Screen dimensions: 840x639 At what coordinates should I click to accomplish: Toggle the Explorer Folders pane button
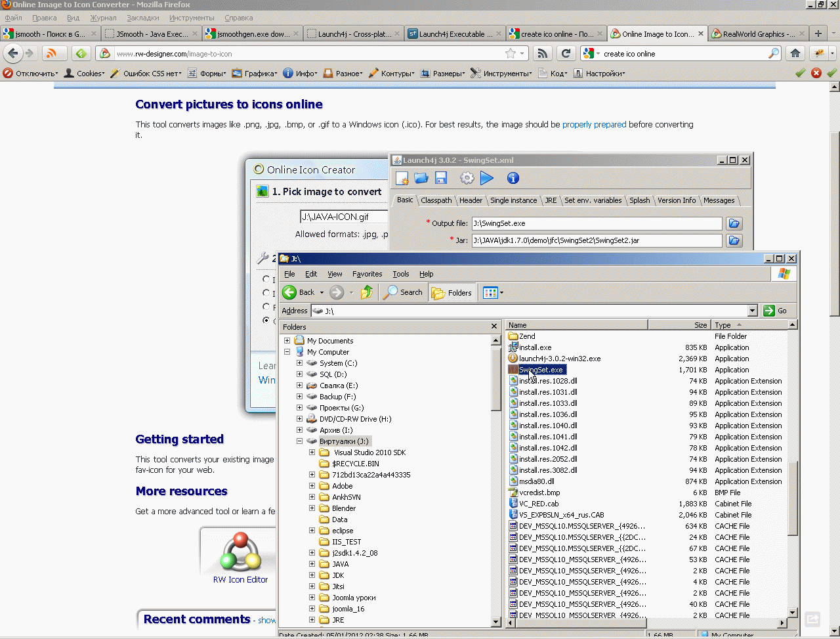click(x=452, y=292)
